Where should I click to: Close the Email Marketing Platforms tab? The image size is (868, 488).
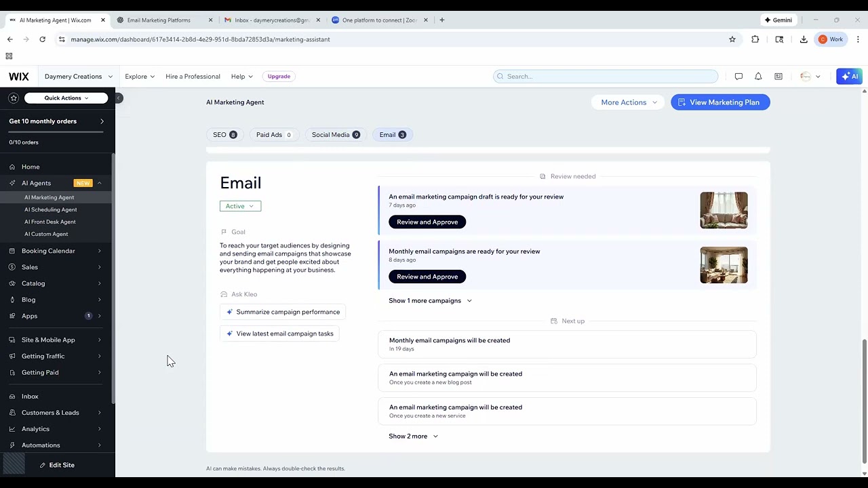coord(210,20)
